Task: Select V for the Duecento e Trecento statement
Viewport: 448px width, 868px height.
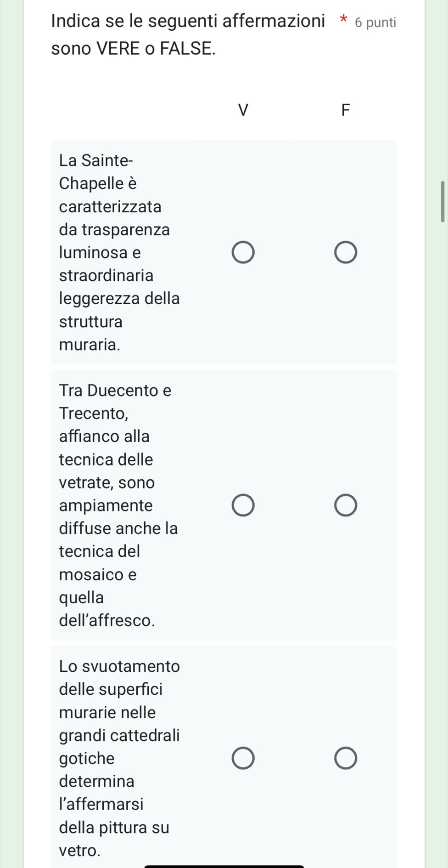Action: tap(243, 505)
